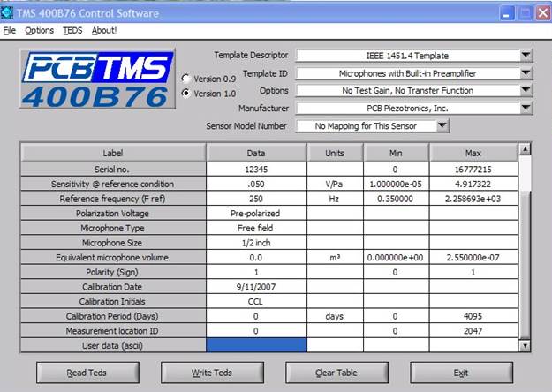Click the Clear Table button
Image resolution: width=552 pixels, height=392 pixels.
(x=336, y=373)
